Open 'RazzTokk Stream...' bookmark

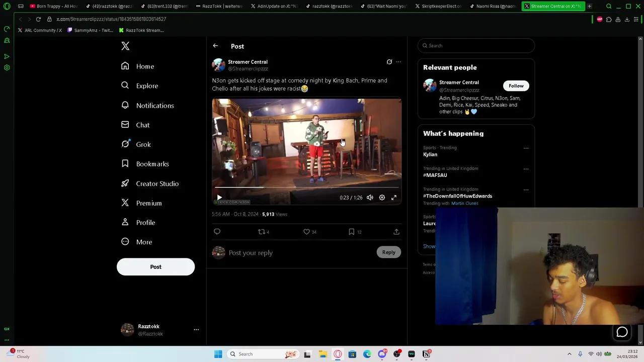[x=141, y=30]
